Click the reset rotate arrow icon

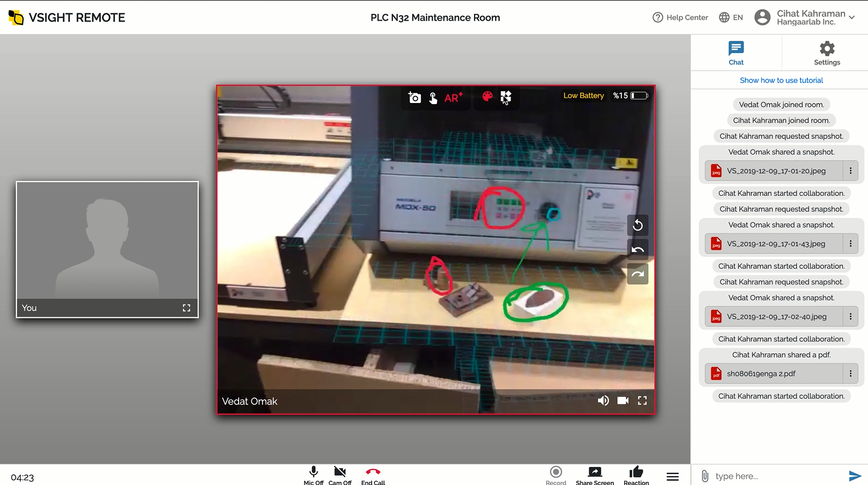(x=637, y=226)
